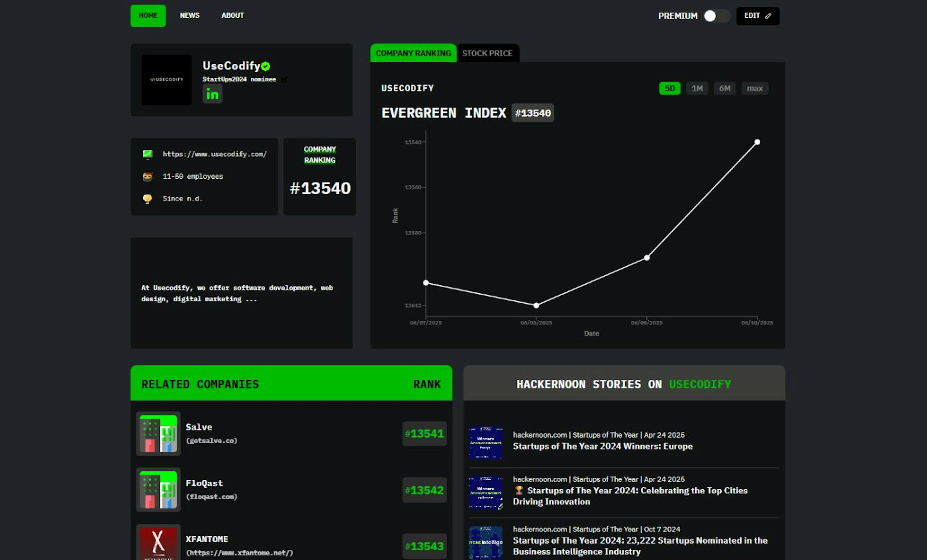Open the NEWS menu item

pyautogui.click(x=189, y=15)
